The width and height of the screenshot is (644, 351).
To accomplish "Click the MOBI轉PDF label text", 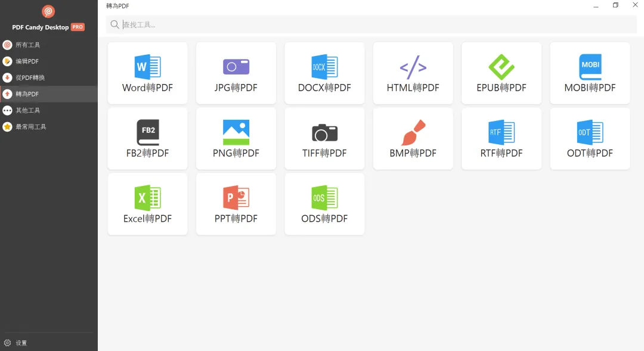I will pos(590,88).
